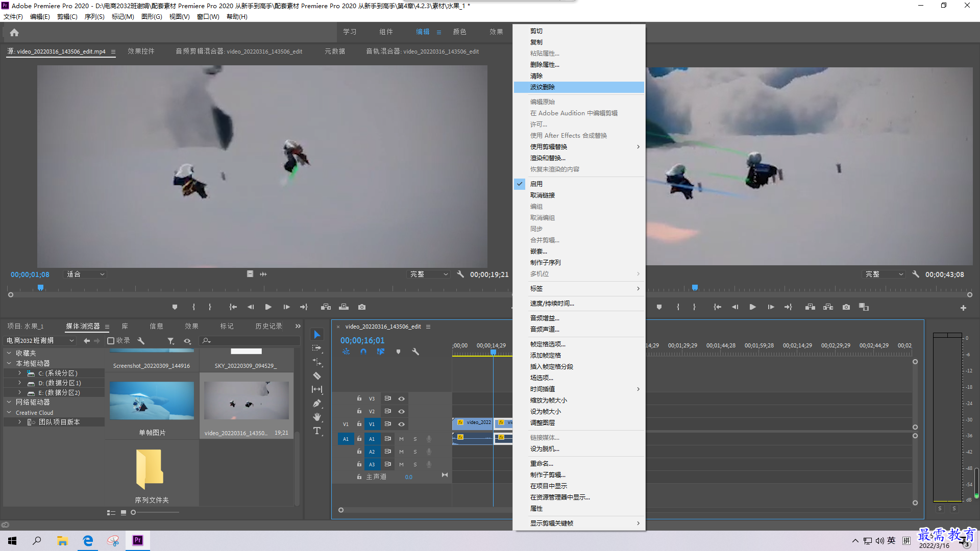Toggle timeline Snap magnet icon
980x551 pixels.
coord(363,352)
